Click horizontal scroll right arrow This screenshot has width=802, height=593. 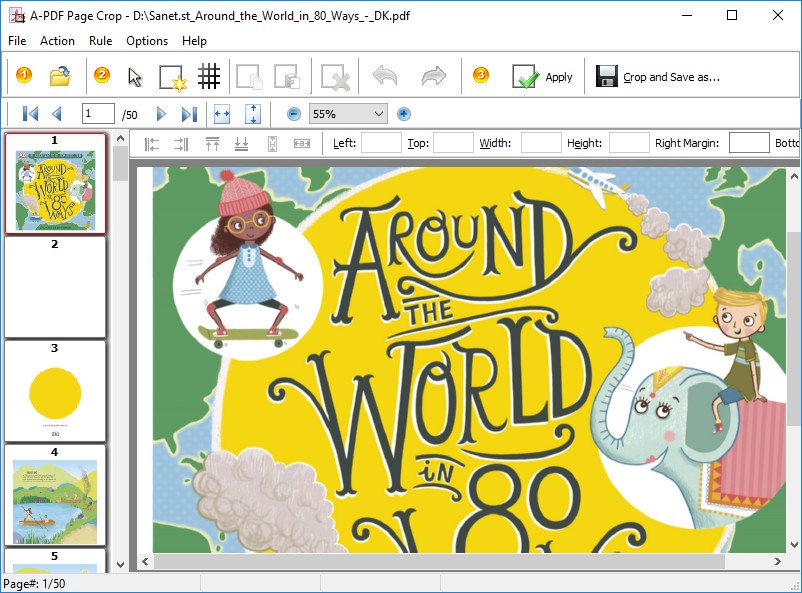[777, 561]
